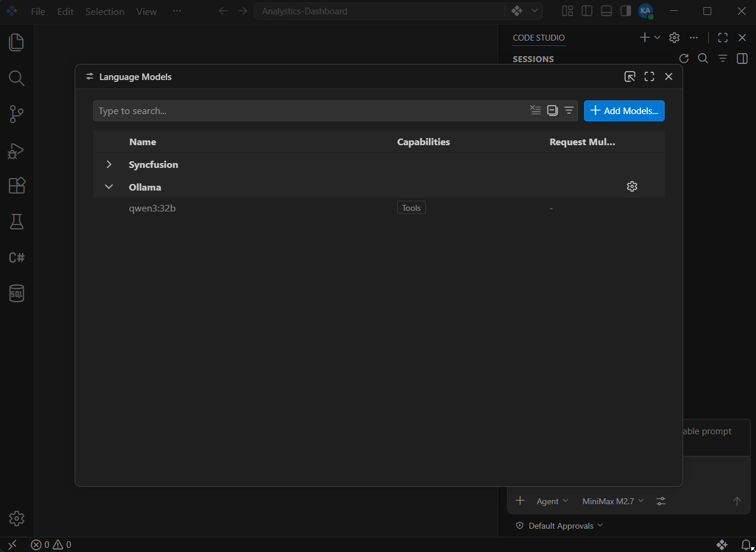756x552 pixels.
Task: Select the qwen3:32b model row
Action: coord(379,208)
